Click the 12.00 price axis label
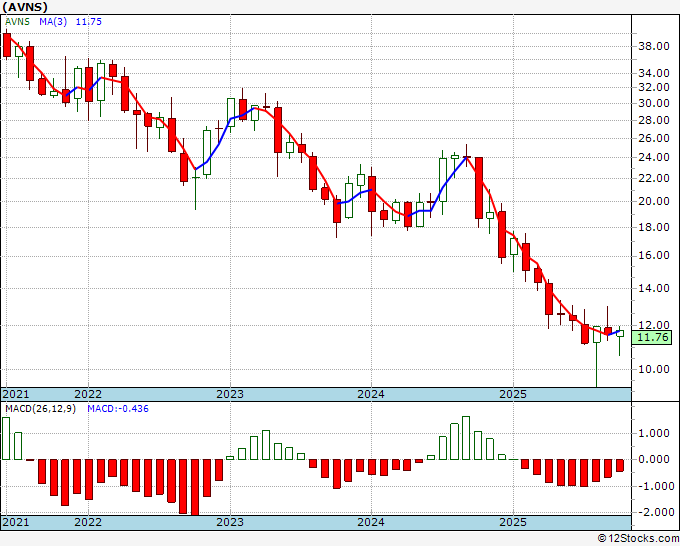Image resolution: width=680 pixels, height=546 pixels. pos(654,325)
